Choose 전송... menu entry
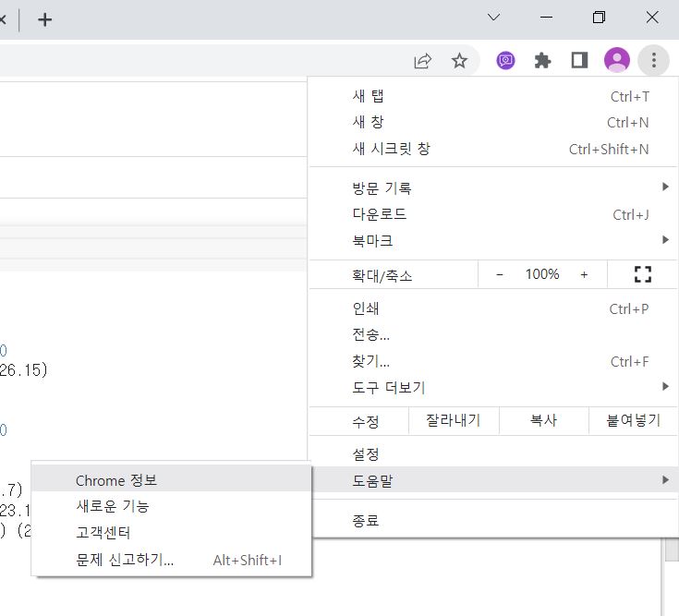 (493, 334)
